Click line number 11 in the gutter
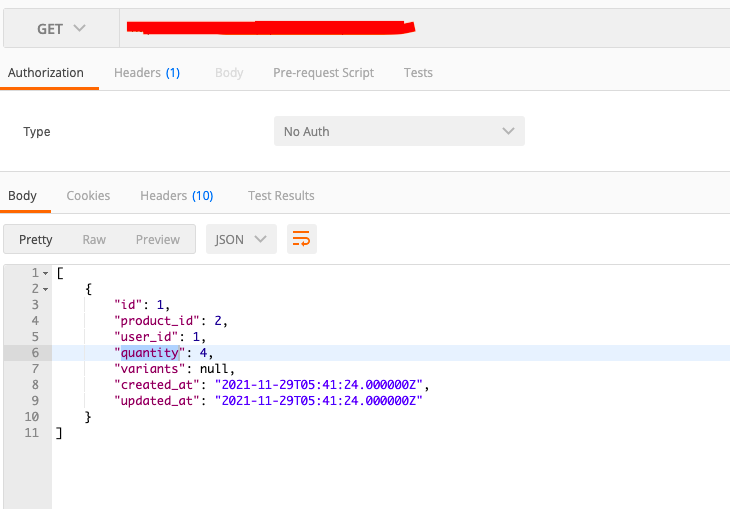The height and width of the screenshot is (509, 730). [32, 433]
